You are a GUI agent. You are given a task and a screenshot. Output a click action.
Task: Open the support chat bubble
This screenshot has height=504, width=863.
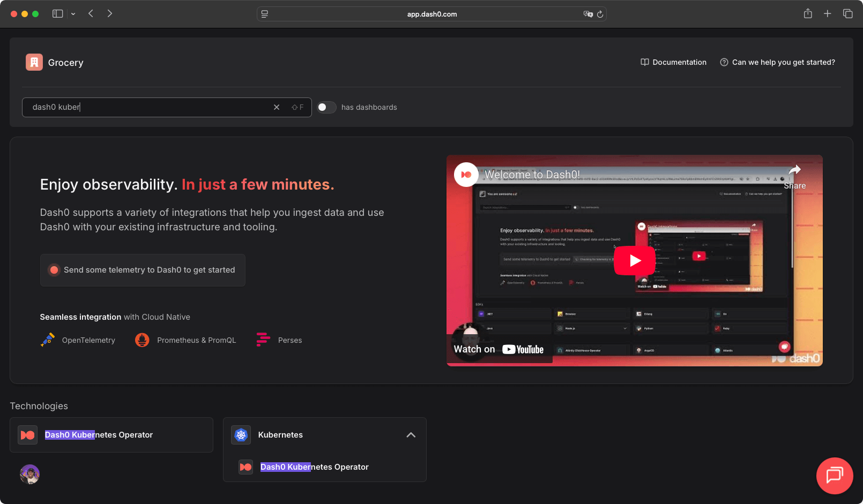pos(834,475)
